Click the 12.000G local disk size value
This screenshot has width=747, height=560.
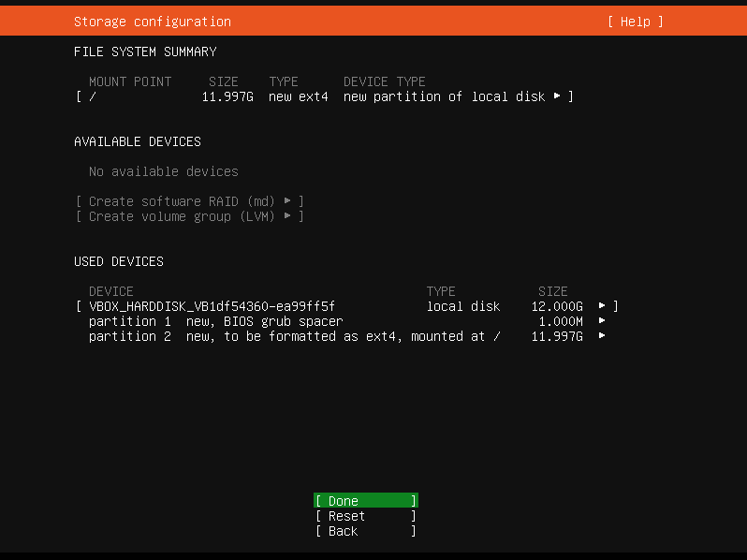point(556,306)
